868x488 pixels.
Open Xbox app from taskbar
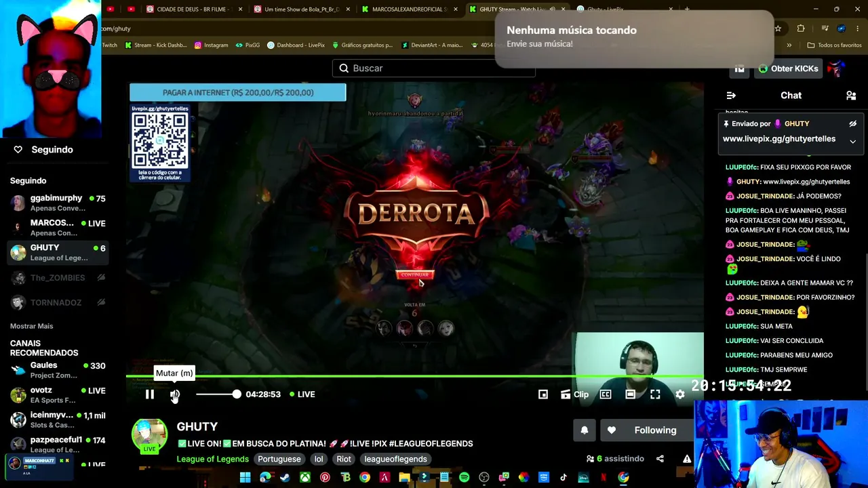305,478
